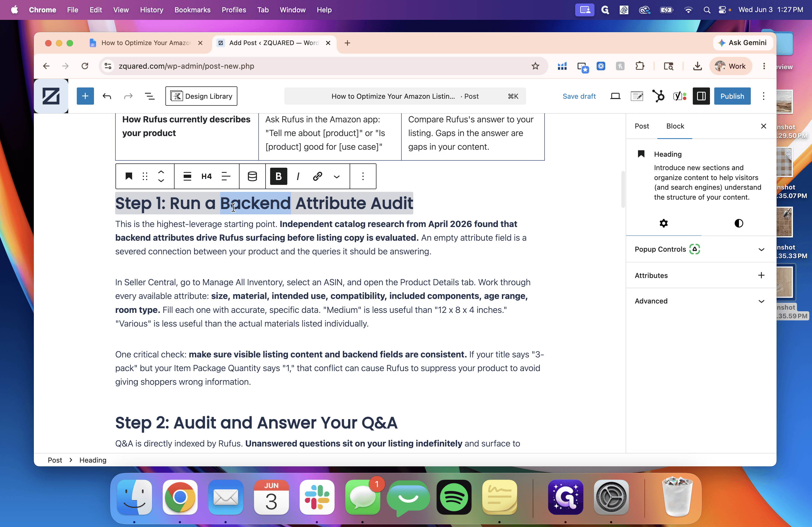Open editor options kebab menu
Viewport: 812px width, 527px height.
click(x=764, y=96)
